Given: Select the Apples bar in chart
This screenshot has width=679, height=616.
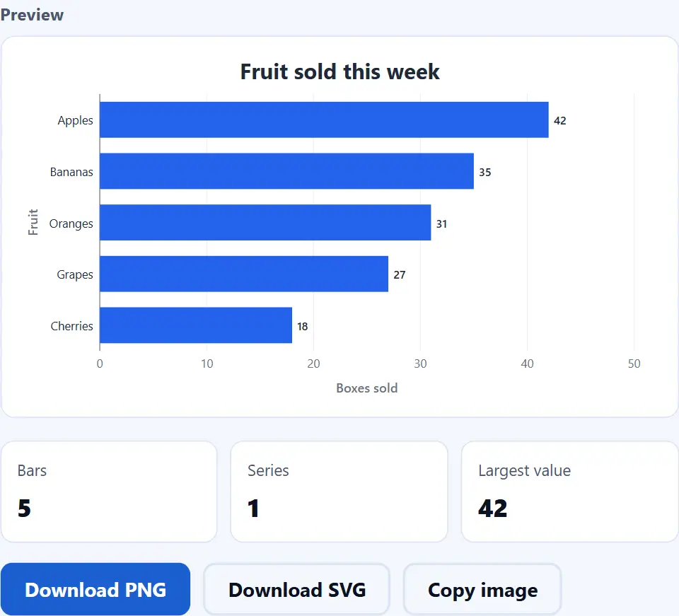Looking at the screenshot, I should (324, 120).
